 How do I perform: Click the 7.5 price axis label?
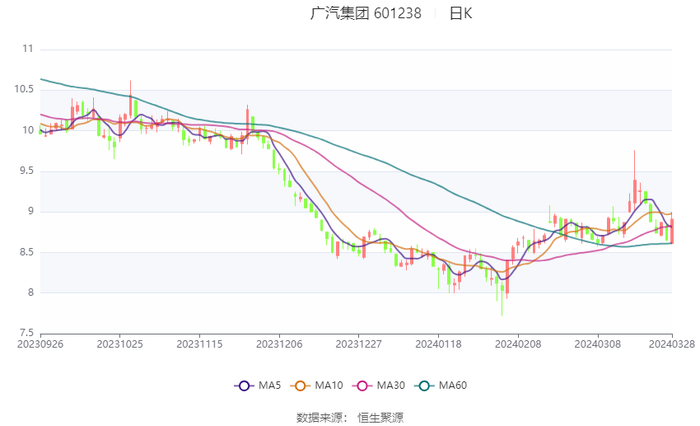click(x=25, y=333)
